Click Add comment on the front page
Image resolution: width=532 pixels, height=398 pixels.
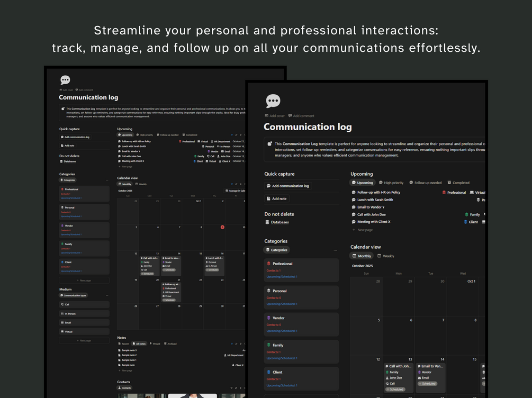[x=301, y=116]
